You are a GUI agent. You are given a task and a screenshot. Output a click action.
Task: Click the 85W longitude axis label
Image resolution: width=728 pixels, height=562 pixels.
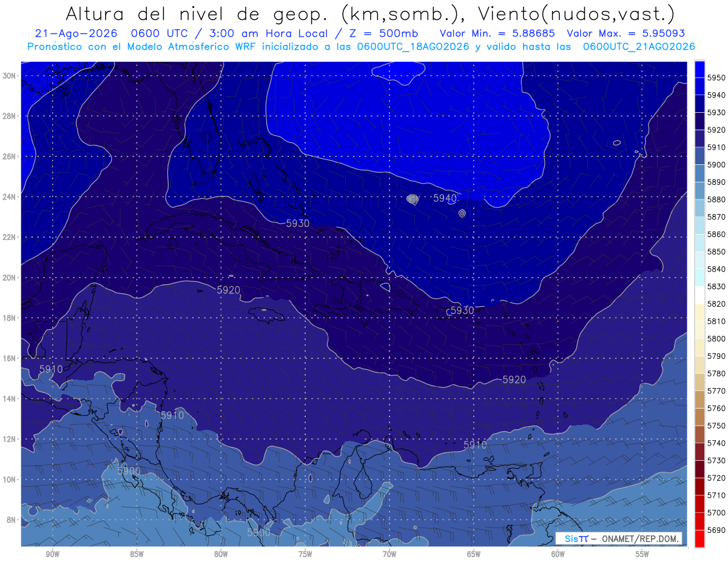136,555
